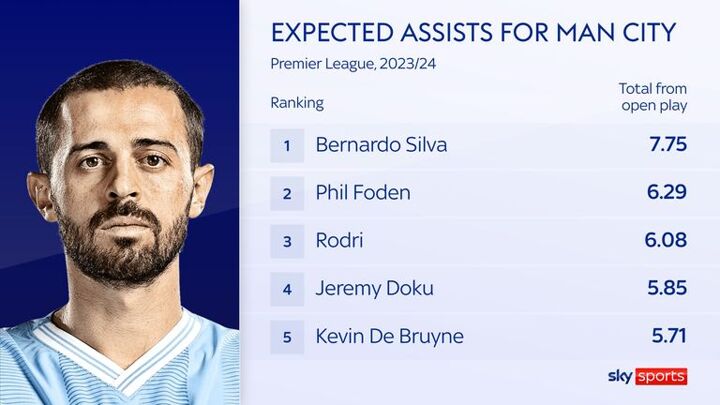Image resolution: width=720 pixels, height=405 pixels.
Task: Click the rank 1 number box
Action: (x=287, y=145)
